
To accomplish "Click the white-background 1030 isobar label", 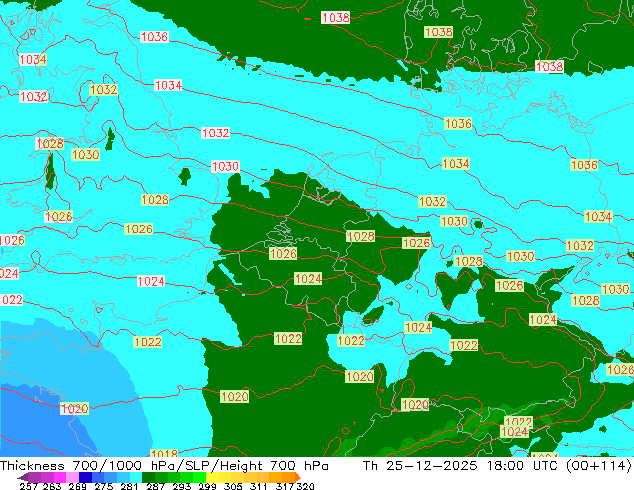I will tap(225, 166).
